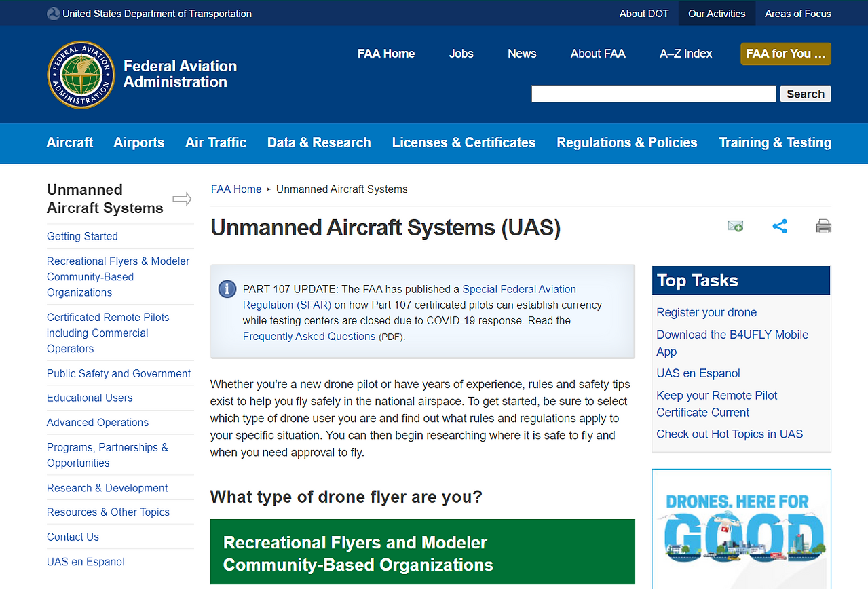Click the Top Tasks panel heading
Image resolution: width=868 pixels, height=589 pixels.
(741, 280)
